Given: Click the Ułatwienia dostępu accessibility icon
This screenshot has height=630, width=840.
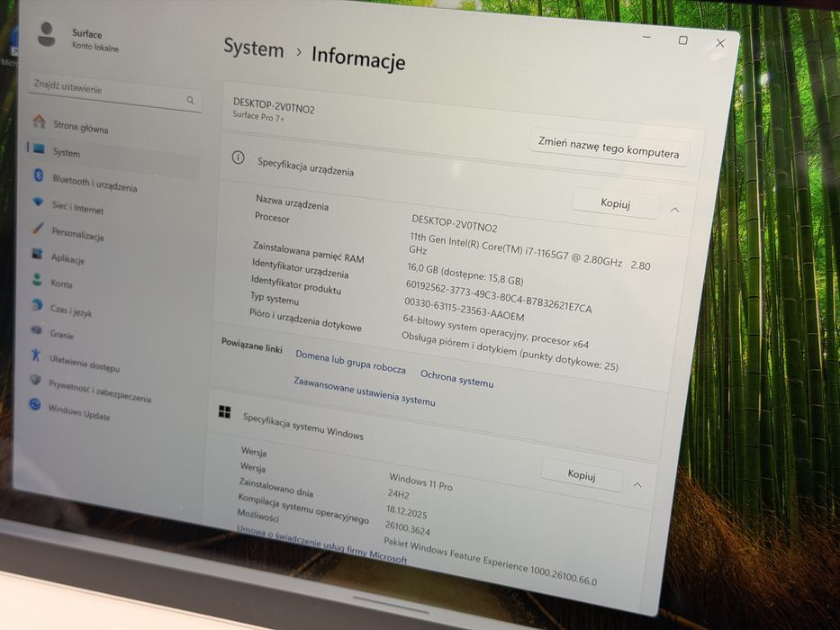Looking at the screenshot, I should 36,355.
